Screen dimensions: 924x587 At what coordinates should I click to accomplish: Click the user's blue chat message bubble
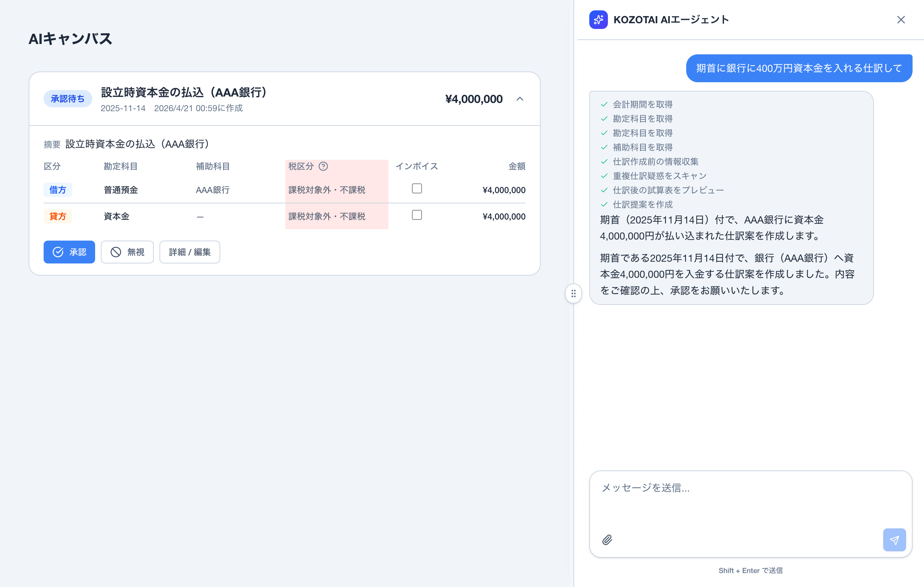[798, 68]
